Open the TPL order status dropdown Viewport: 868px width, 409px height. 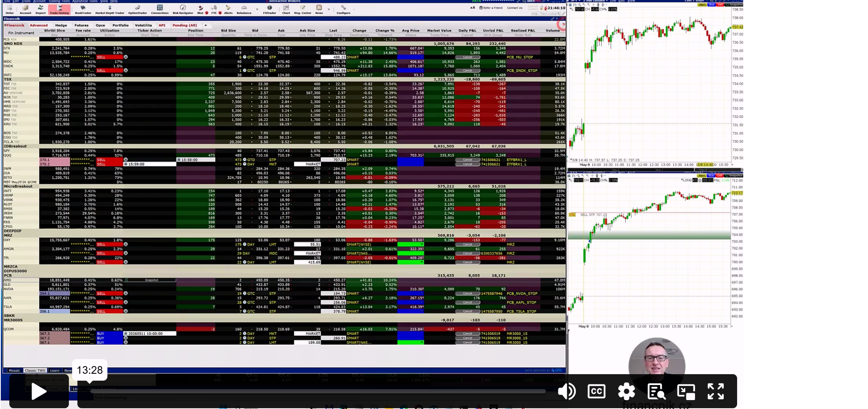[x=410, y=262]
